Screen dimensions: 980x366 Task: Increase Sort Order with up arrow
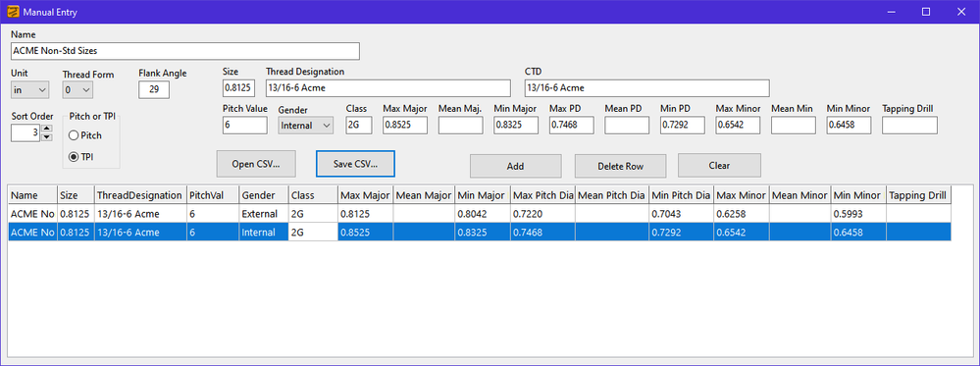[46, 129]
